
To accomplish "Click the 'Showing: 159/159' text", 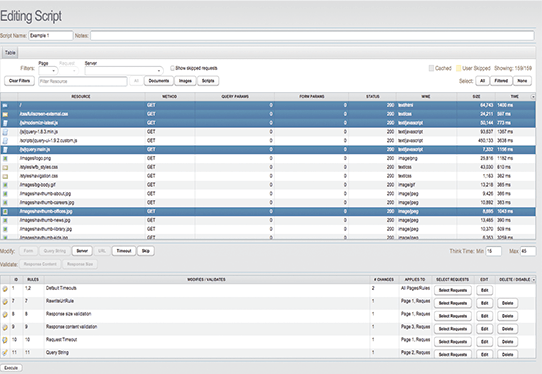I will point(513,68).
